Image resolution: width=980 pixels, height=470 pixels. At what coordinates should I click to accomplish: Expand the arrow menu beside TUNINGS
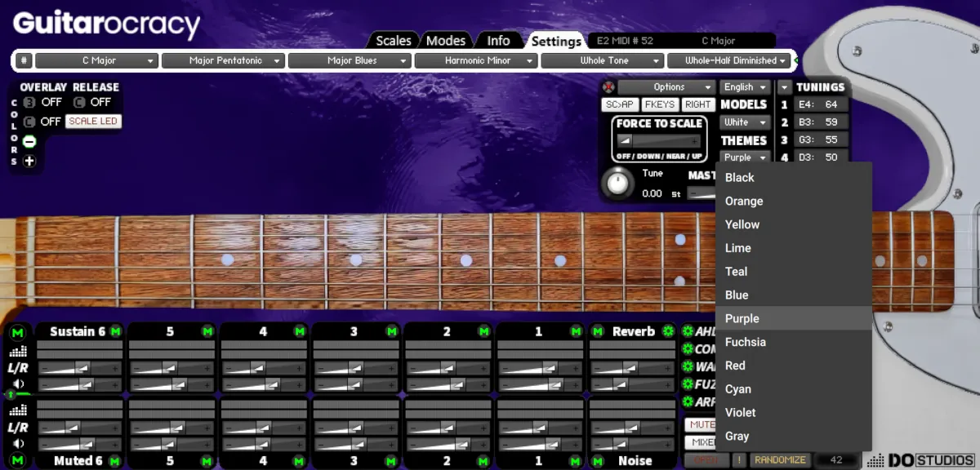tap(784, 87)
